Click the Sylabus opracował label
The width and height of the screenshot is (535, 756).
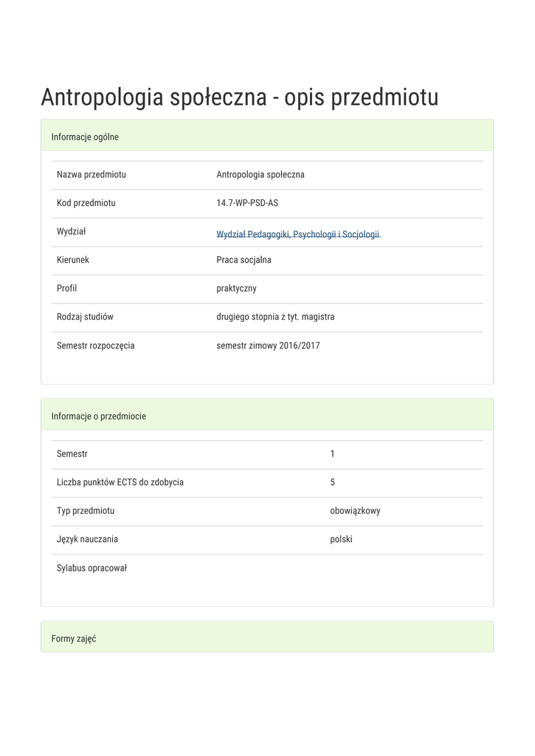tap(92, 567)
